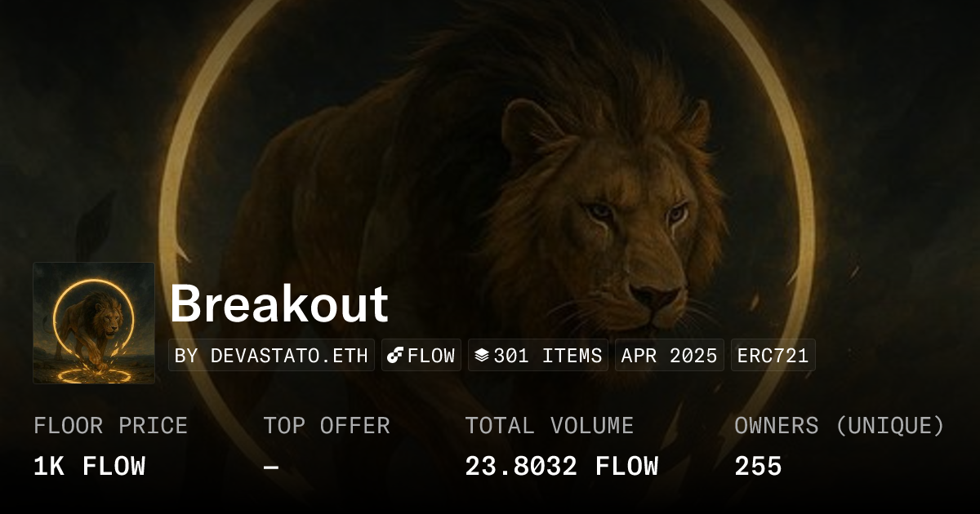
Task: Select the FLOW chain badge text
Action: pos(431,356)
